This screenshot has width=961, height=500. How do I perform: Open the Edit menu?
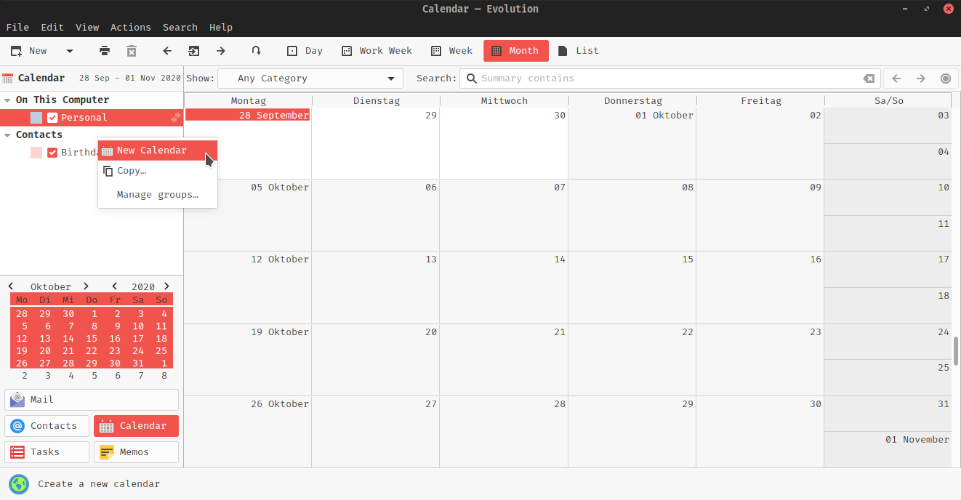tap(52, 28)
